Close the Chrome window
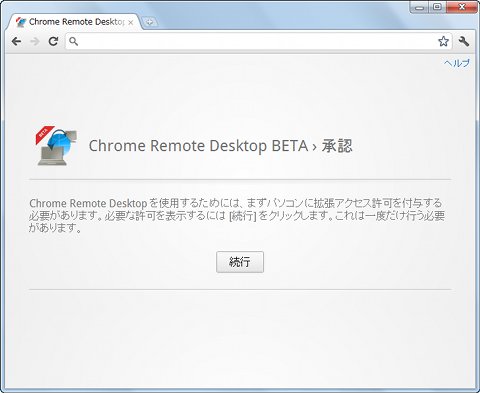Screen dimensions: 480x393 coord(462,7)
